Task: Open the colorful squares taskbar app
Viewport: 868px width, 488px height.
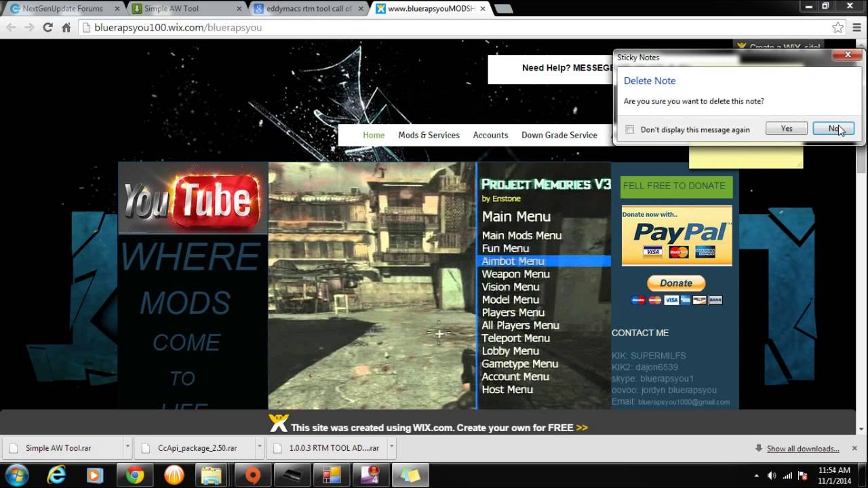Action: click(332, 475)
